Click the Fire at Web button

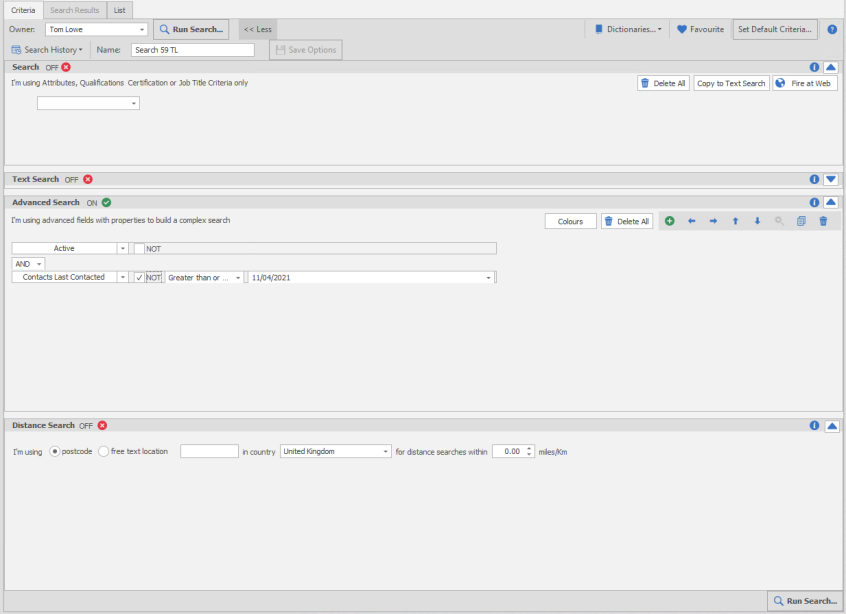(804, 84)
